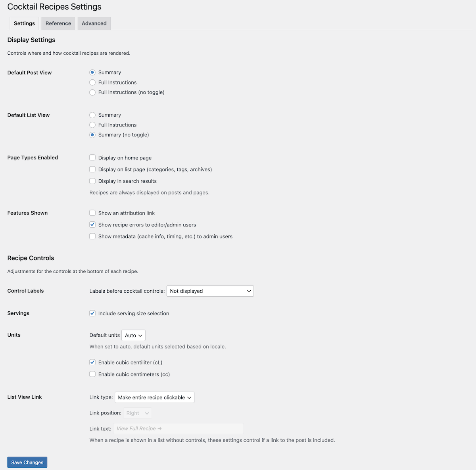Uncheck Show recipe errors to editor/admin users

[x=92, y=224]
